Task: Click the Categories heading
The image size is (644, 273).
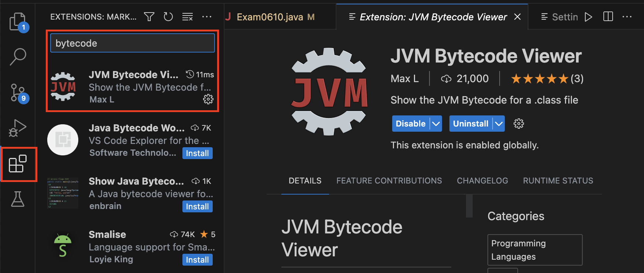Action: click(x=516, y=216)
